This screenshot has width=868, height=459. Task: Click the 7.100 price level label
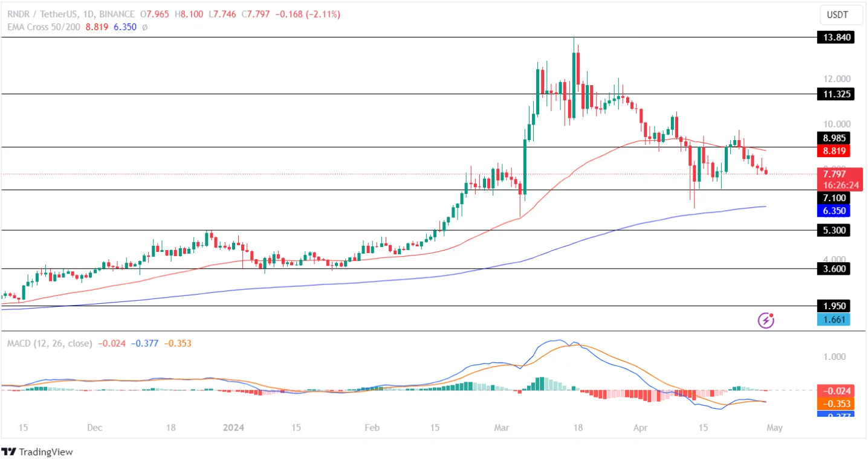click(834, 198)
